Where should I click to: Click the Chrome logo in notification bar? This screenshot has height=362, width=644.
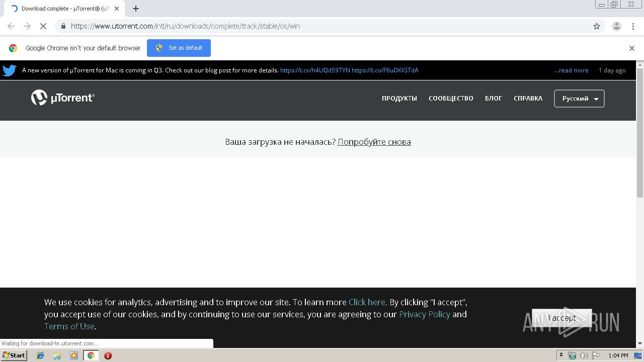point(13,48)
